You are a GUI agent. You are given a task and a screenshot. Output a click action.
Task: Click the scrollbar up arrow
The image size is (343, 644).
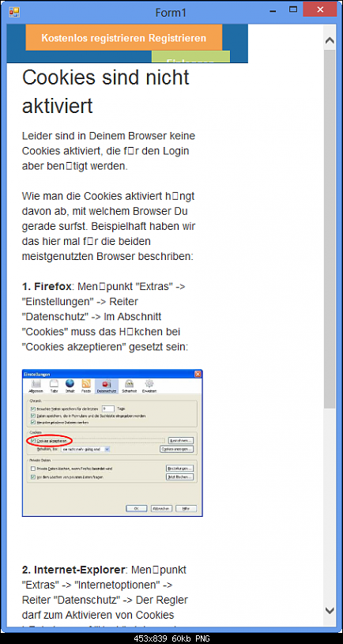tap(330, 40)
